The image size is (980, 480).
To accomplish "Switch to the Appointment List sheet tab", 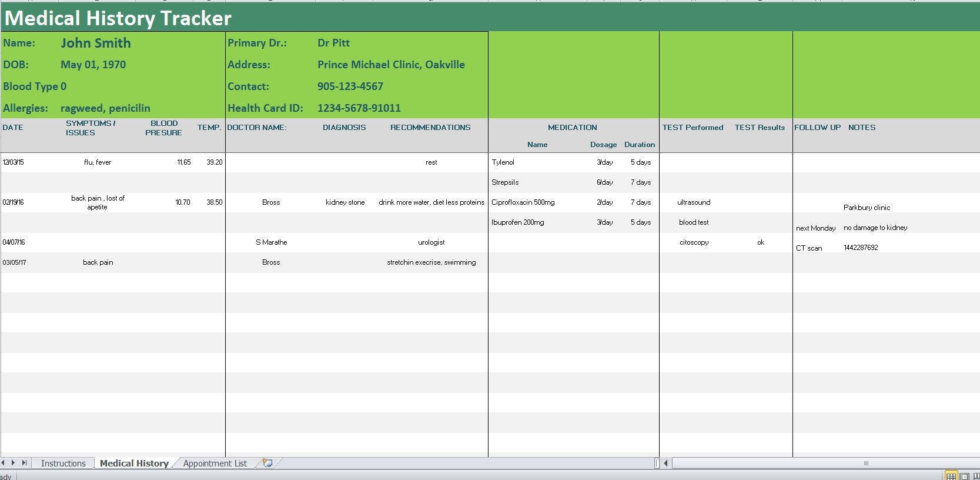I will click(215, 464).
